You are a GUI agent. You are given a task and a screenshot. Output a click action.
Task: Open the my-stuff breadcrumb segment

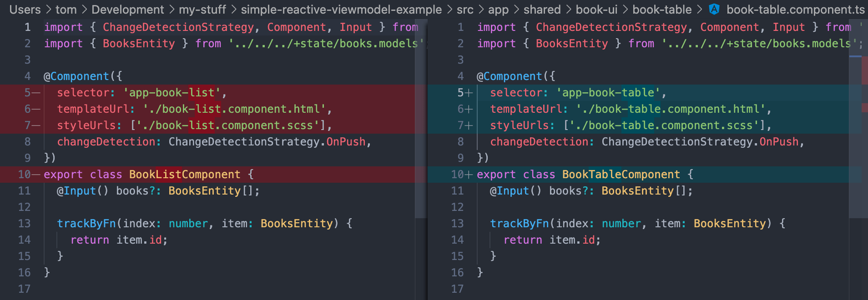tap(202, 10)
